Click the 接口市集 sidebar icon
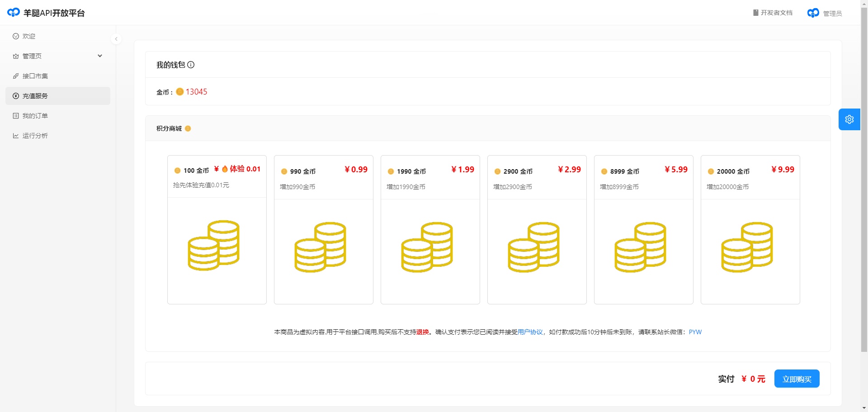 click(16, 76)
